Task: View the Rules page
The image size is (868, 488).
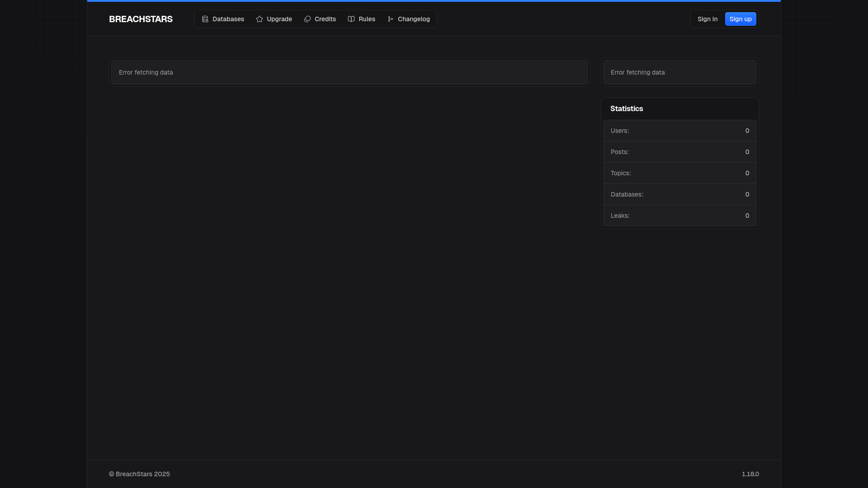Action: click(x=362, y=19)
